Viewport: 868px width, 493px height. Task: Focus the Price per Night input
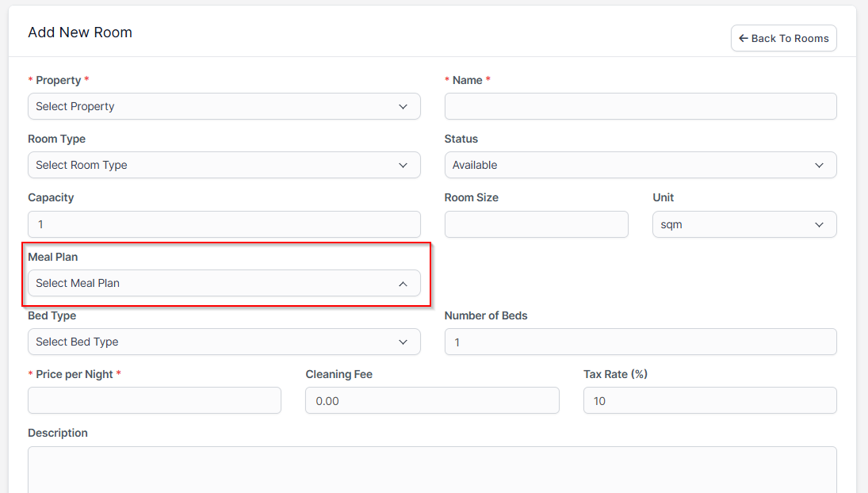154,400
